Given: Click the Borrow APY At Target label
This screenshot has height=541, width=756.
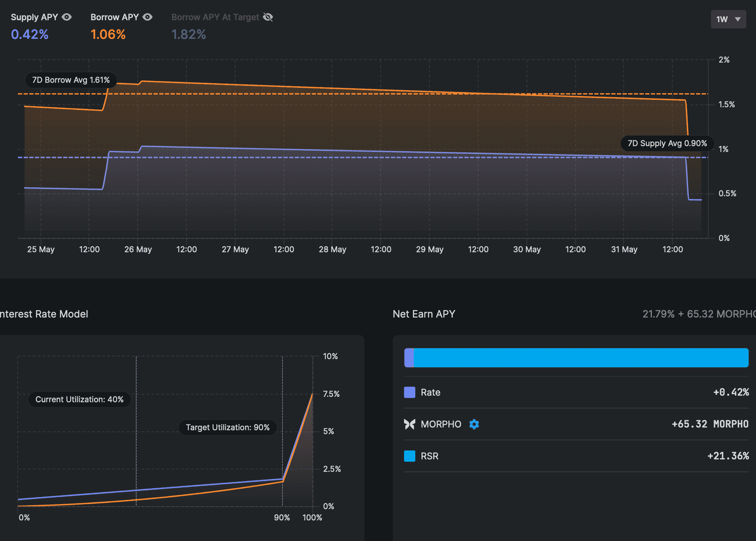Looking at the screenshot, I should pos(215,17).
